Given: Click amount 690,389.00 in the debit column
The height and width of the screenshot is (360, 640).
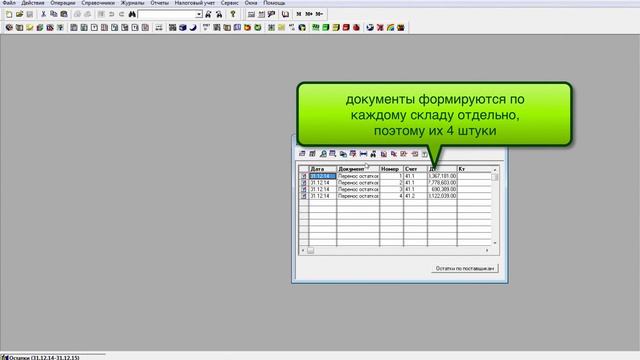Looking at the screenshot, I should 442,189.
